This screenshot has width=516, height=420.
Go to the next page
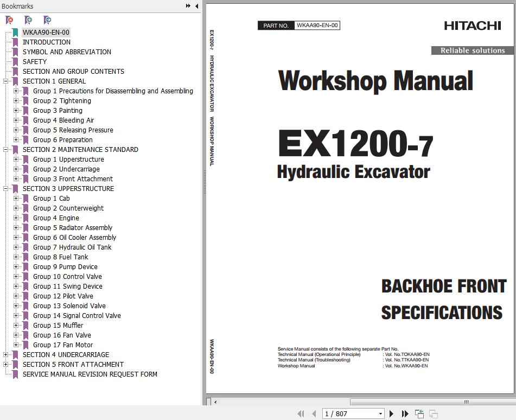point(391,413)
